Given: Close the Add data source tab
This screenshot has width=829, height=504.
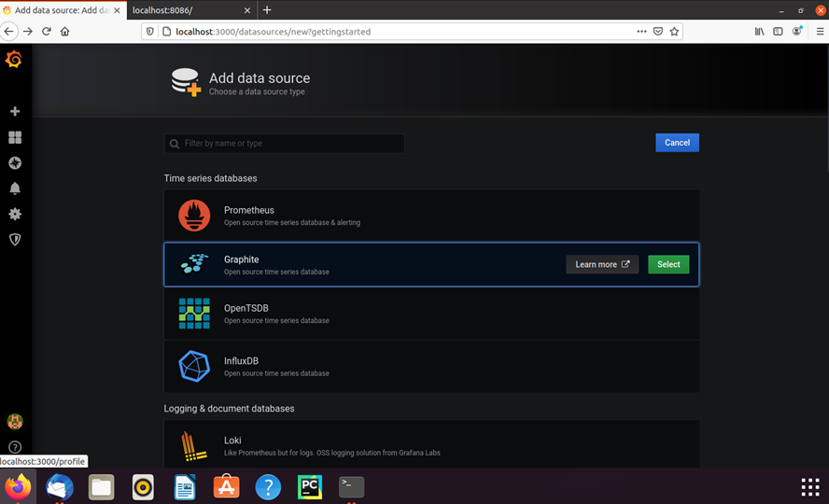Looking at the screenshot, I should [x=117, y=10].
